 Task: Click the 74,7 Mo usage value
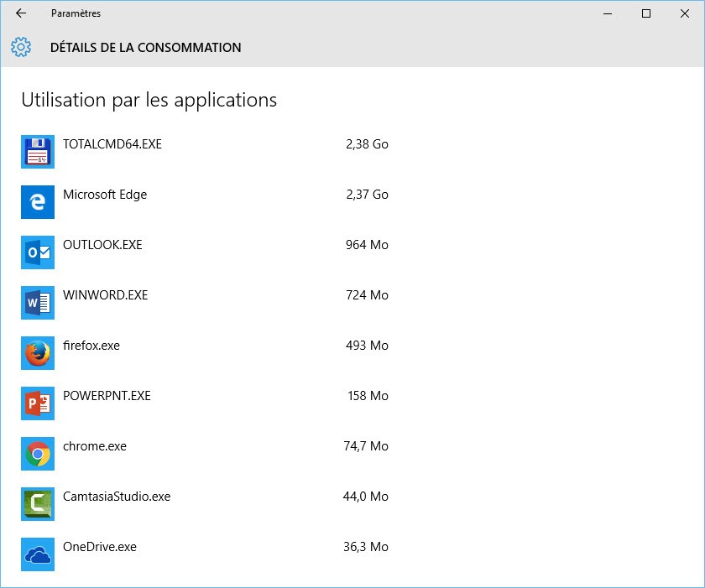pyautogui.click(x=366, y=446)
